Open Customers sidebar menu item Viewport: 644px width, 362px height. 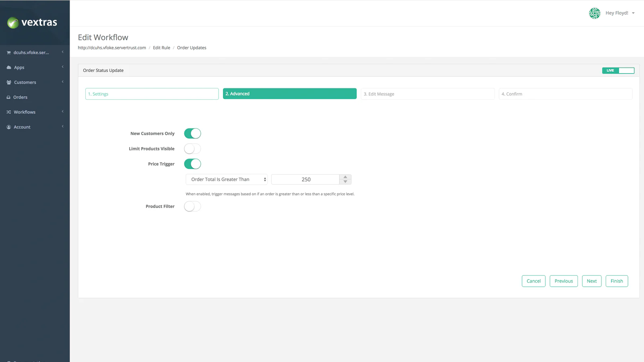(25, 82)
